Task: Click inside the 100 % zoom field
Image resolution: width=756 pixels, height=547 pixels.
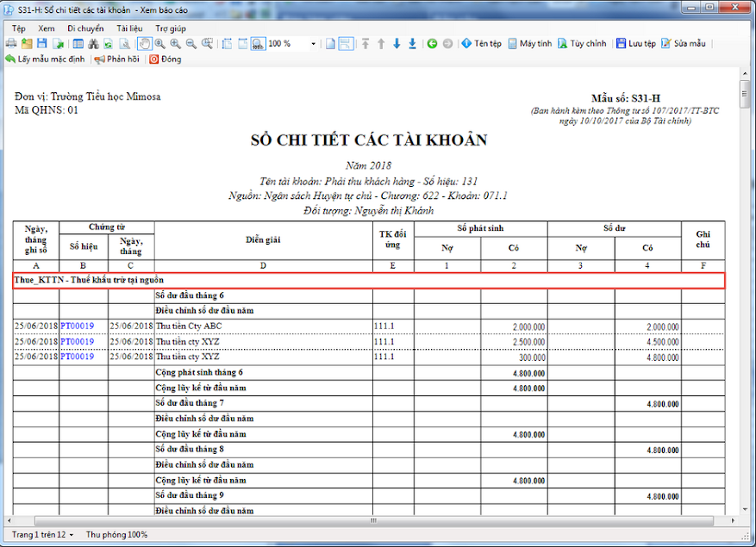Action: coord(288,44)
